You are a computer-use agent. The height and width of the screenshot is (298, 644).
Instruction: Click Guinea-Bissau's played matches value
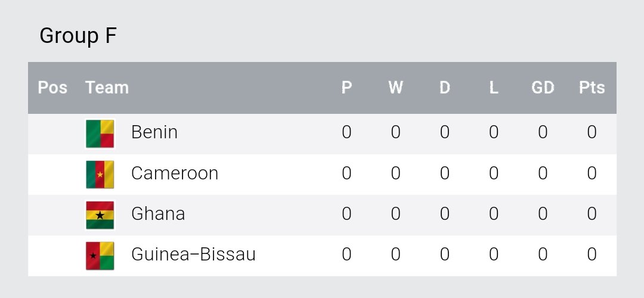346,254
